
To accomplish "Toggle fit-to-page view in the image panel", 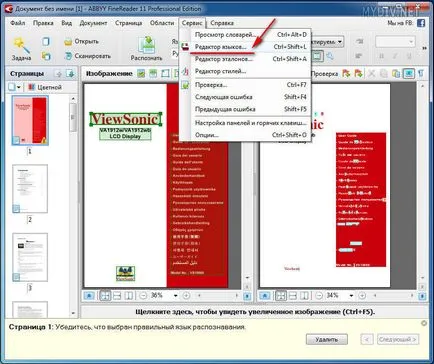I will (105, 296).
